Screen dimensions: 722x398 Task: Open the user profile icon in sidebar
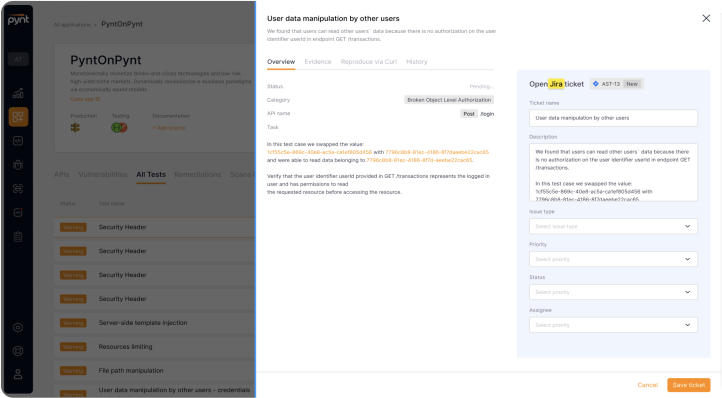18,374
